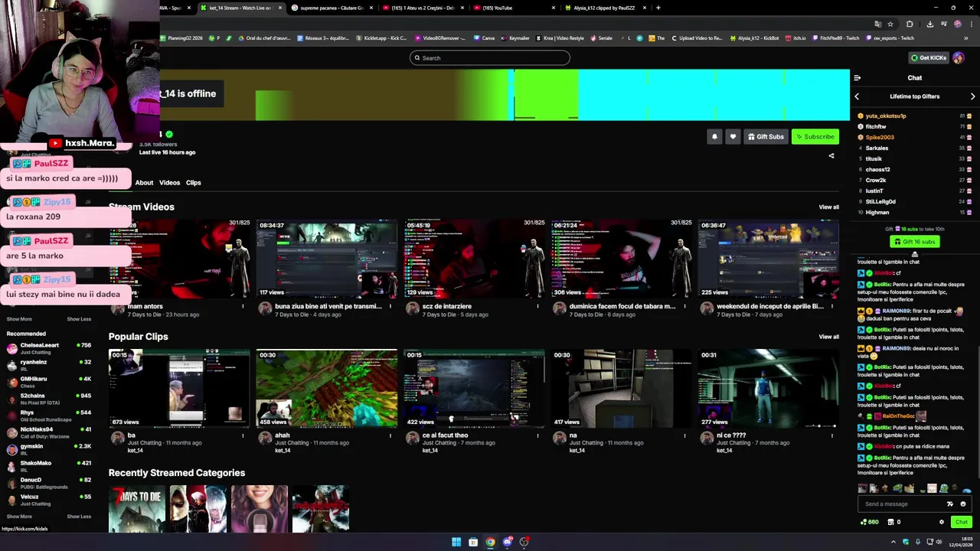Switch to 'Alysia_k12 clipped by PaulSZZ' tab
The width and height of the screenshot is (980, 551).
pyautogui.click(x=605, y=8)
